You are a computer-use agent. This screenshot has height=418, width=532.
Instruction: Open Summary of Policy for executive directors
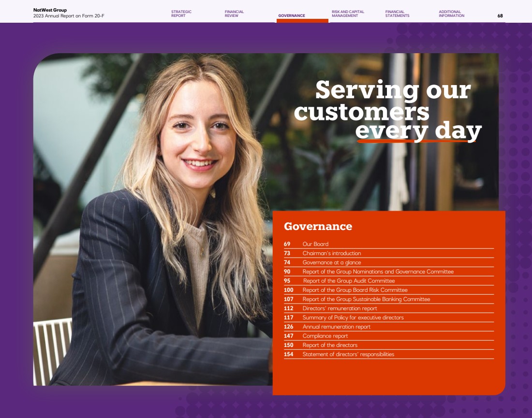pos(389,317)
